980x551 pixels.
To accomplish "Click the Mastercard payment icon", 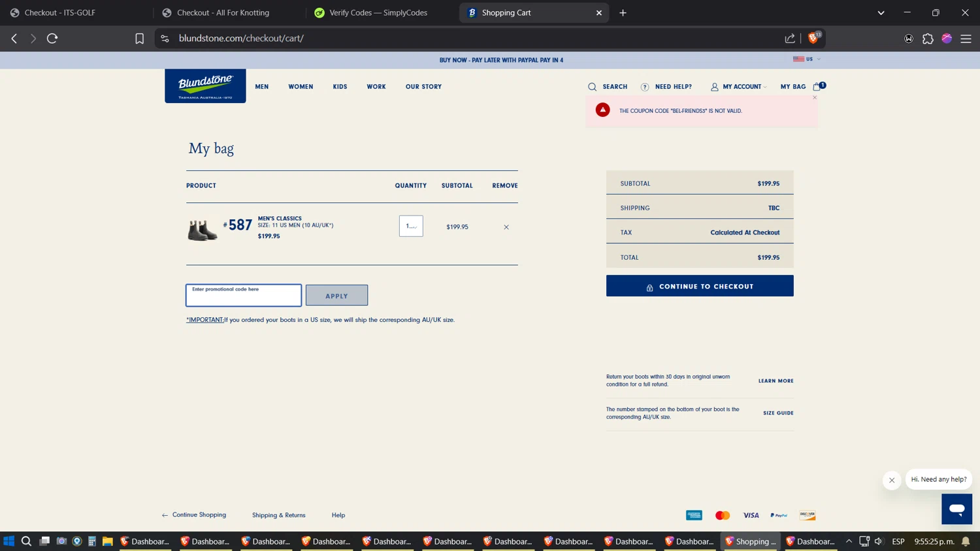I will pos(723,515).
